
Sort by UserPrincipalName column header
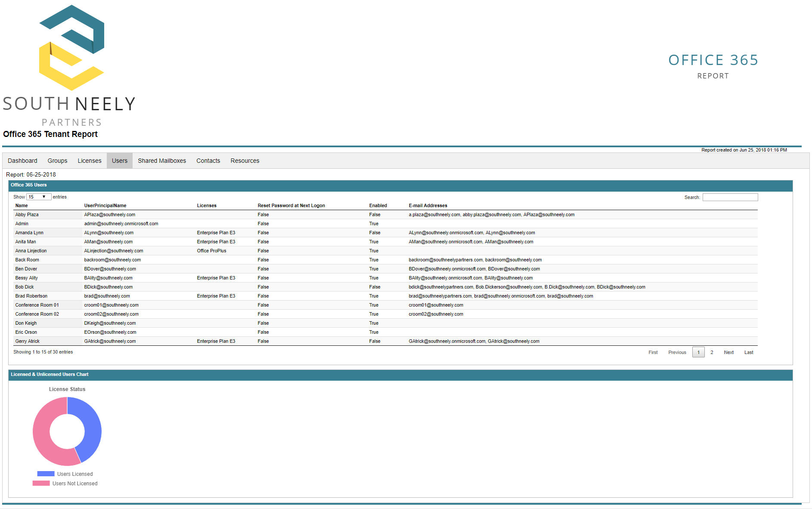click(105, 205)
